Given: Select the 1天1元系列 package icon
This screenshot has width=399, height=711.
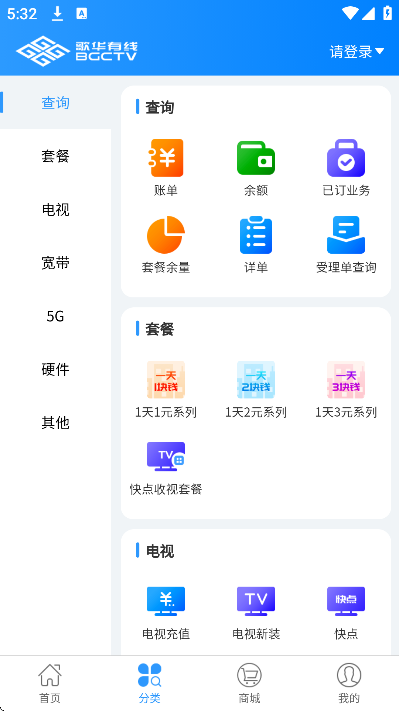Looking at the screenshot, I should tap(166, 380).
